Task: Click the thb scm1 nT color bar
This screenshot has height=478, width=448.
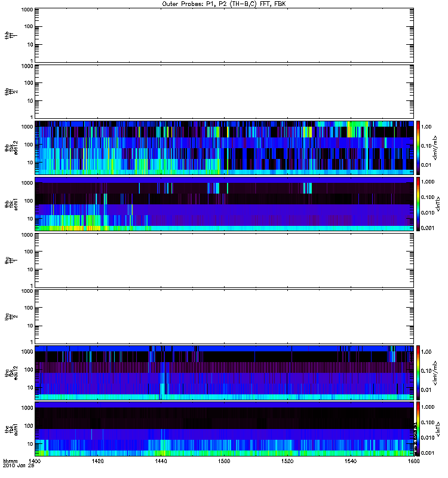Action: click(418, 204)
